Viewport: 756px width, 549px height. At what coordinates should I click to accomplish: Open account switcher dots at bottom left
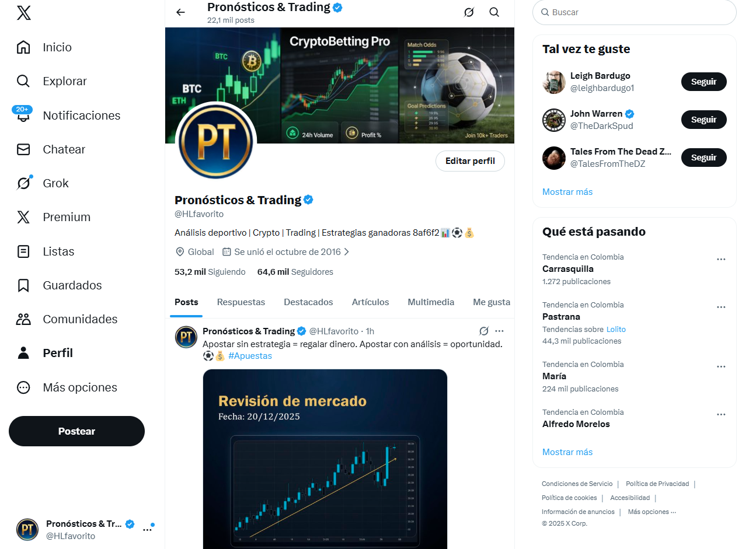click(x=148, y=530)
